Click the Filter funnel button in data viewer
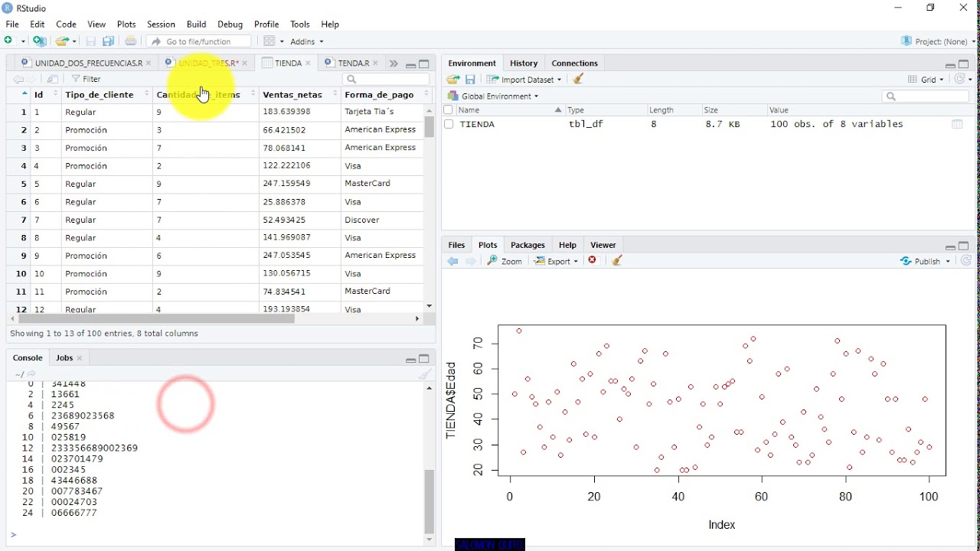Viewport: 980px width, 551px height. (x=86, y=79)
